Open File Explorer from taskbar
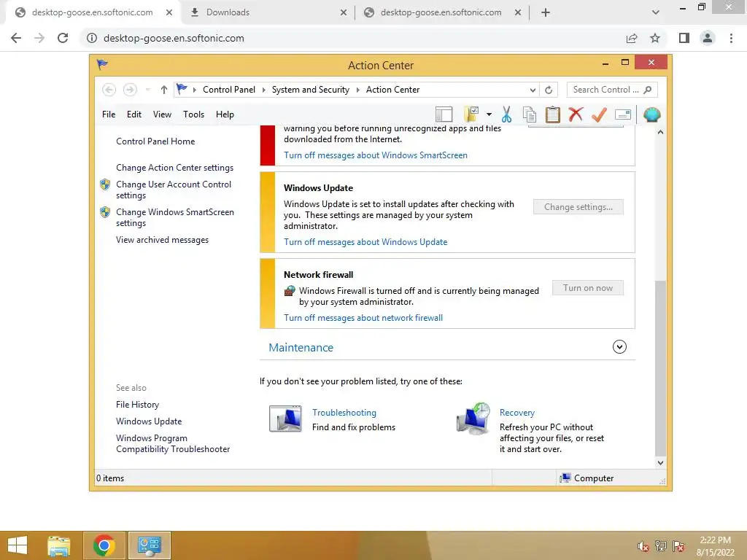 click(58, 545)
